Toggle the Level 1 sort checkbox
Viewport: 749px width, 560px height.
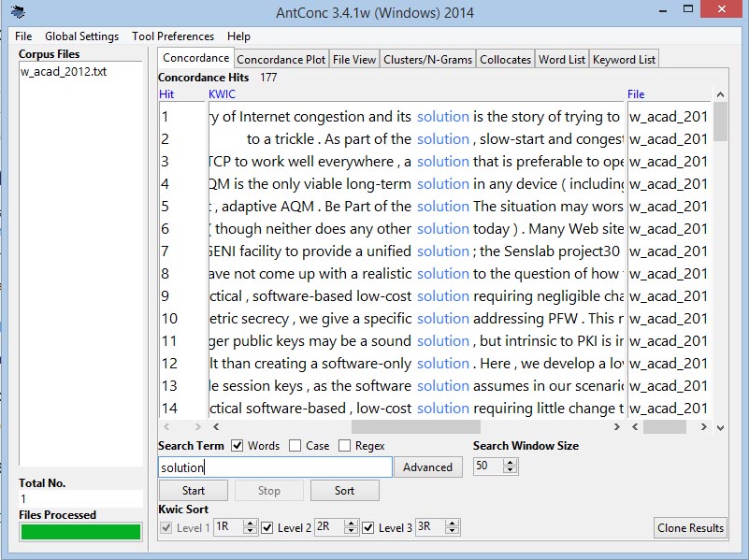(166, 527)
